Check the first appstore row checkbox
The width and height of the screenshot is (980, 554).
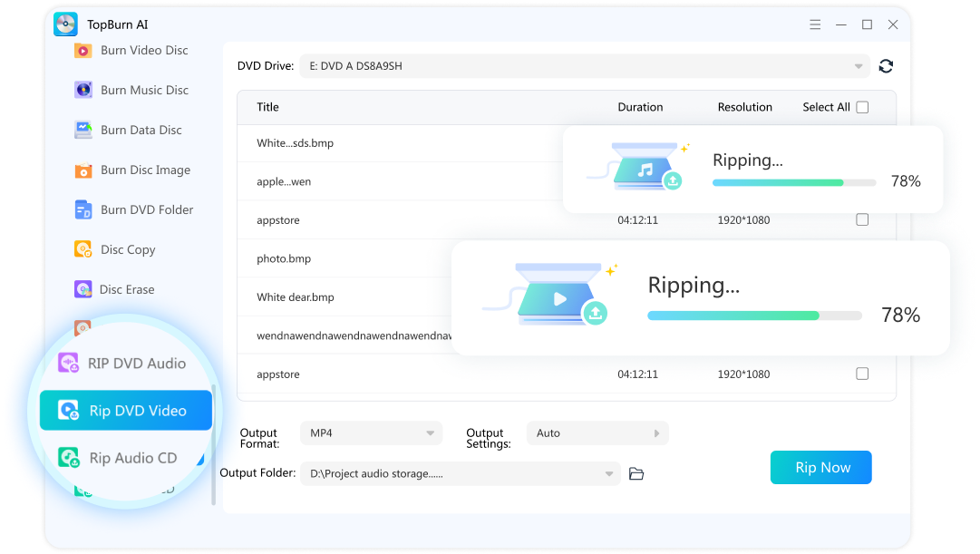coord(862,219)
